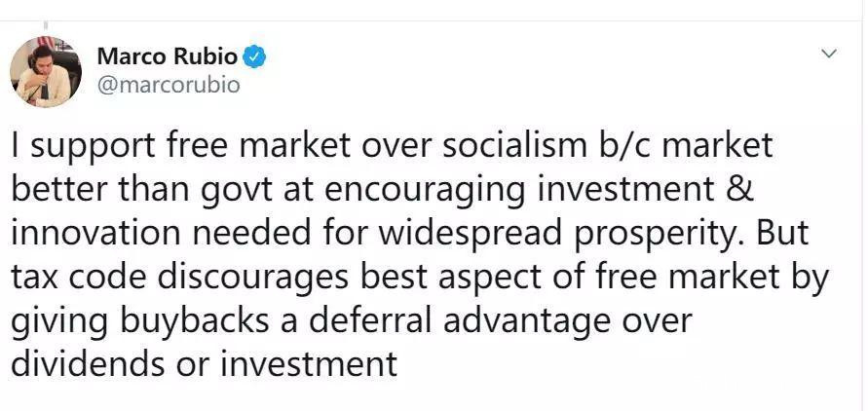The height and width of the screenshot is (411, 868).
Task: Click the blue verified badge
Action: (254, 56)
